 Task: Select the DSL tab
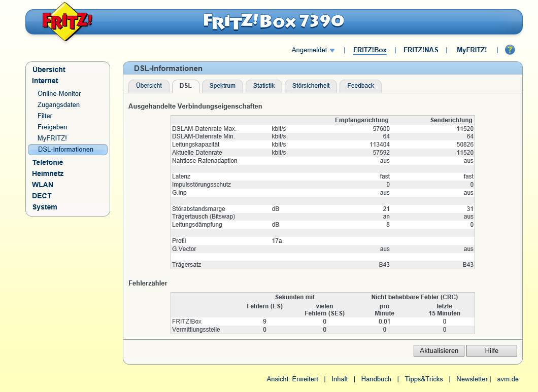click(x=186, y=86)
